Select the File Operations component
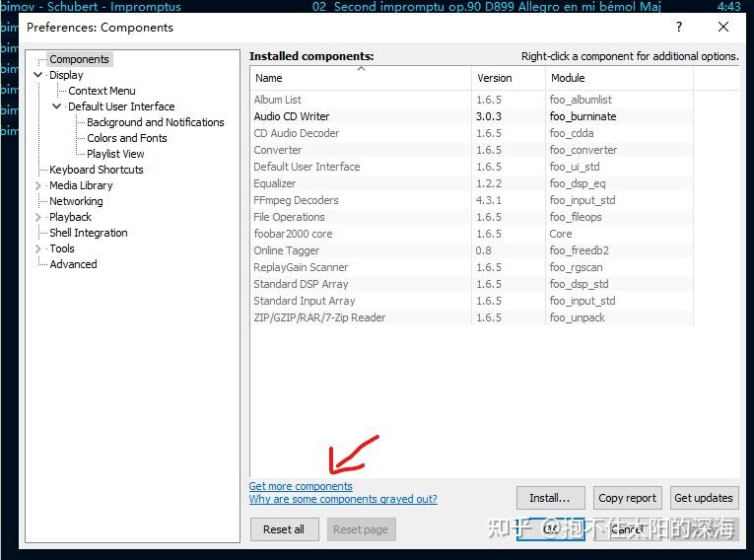 click(x=471, y=217)
